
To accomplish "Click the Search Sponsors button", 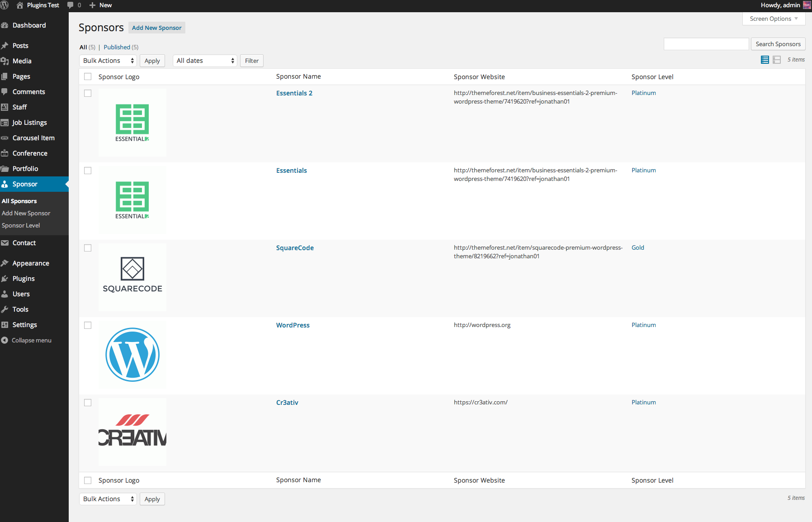I will 778,44.
